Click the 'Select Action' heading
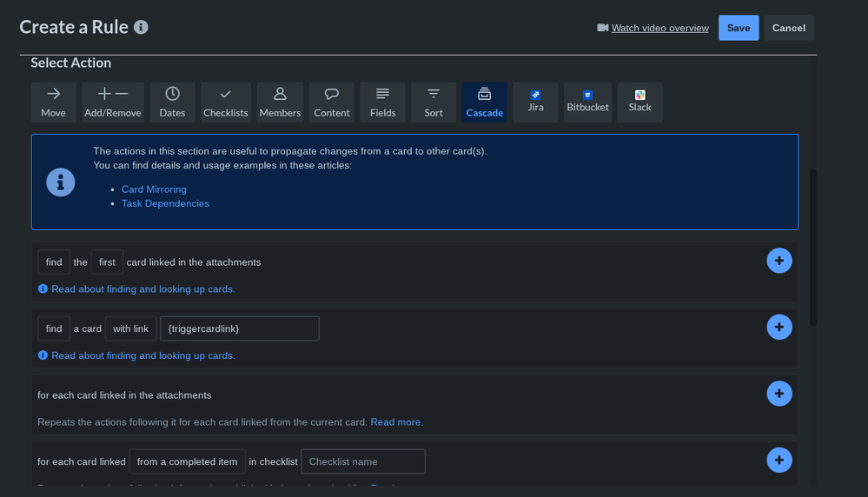The width and height of the screenshot is (868, 497). coord(71,63)
